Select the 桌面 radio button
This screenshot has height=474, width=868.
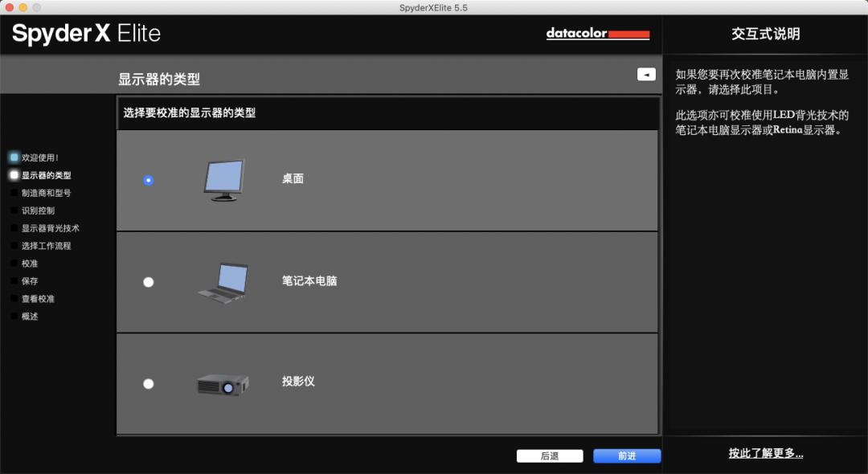pyautogui.click(x=148, y=181)
